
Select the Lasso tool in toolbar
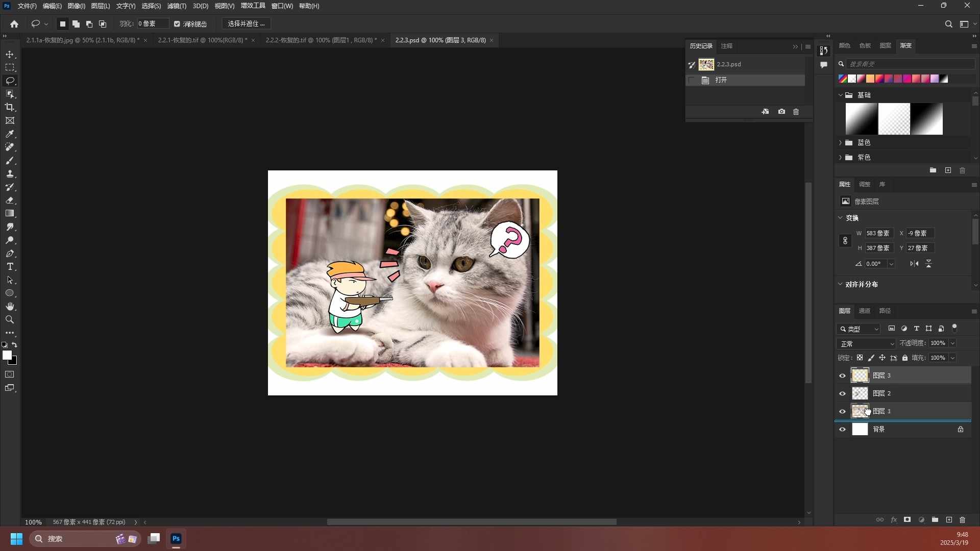coord(10,81)
